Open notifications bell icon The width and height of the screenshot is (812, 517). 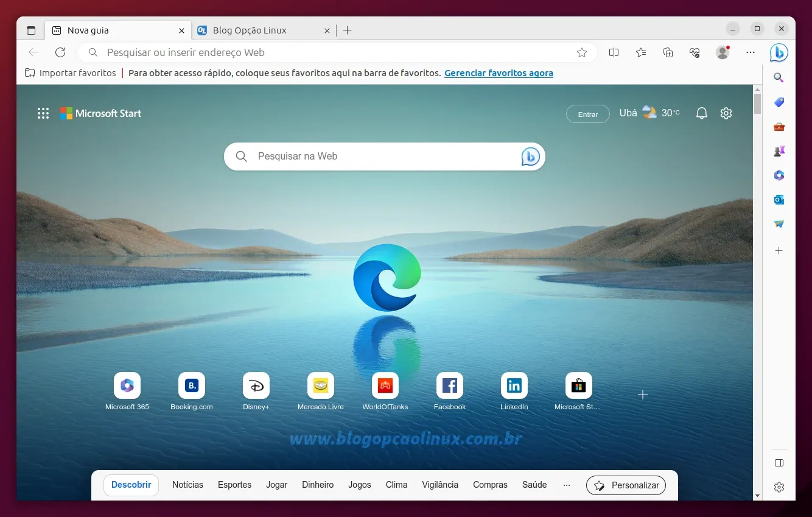702,113
